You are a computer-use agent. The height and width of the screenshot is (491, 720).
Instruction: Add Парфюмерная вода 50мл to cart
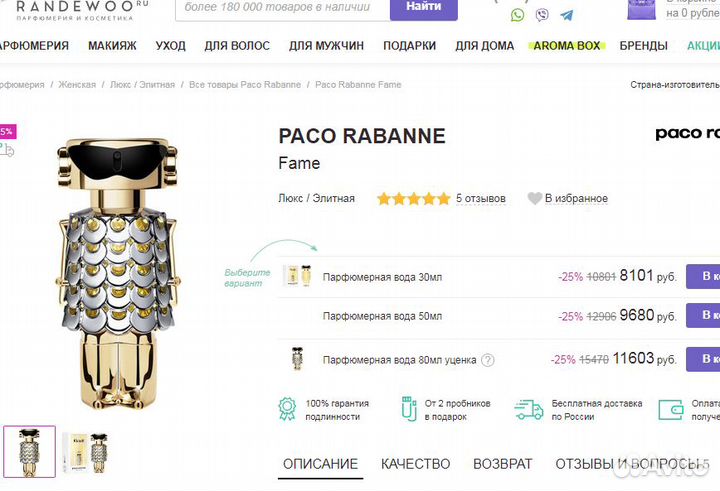703,316
